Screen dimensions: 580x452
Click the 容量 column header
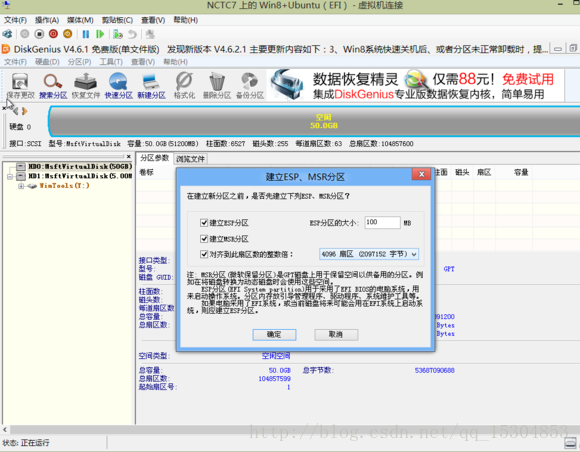coord(521,172)
